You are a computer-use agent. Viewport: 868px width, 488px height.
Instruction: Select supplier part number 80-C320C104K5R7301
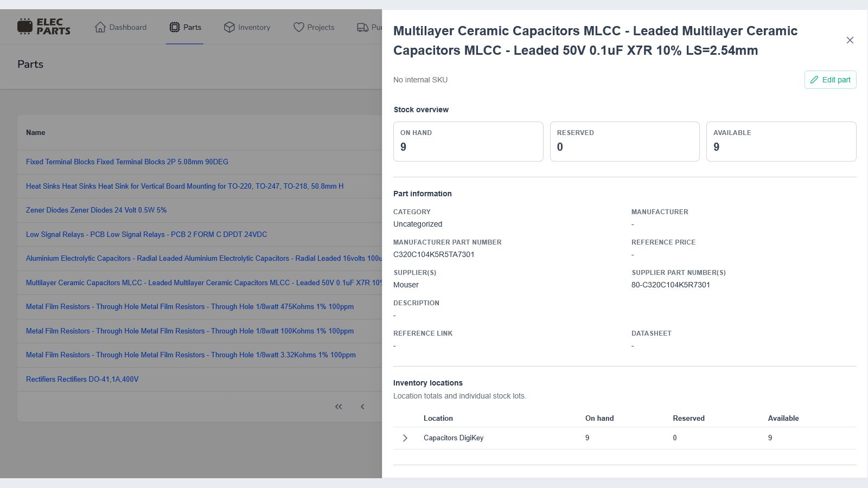(x=671, y=285)
